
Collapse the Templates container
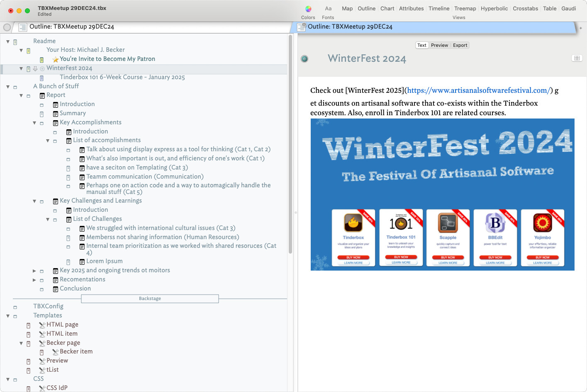[8, 316]
